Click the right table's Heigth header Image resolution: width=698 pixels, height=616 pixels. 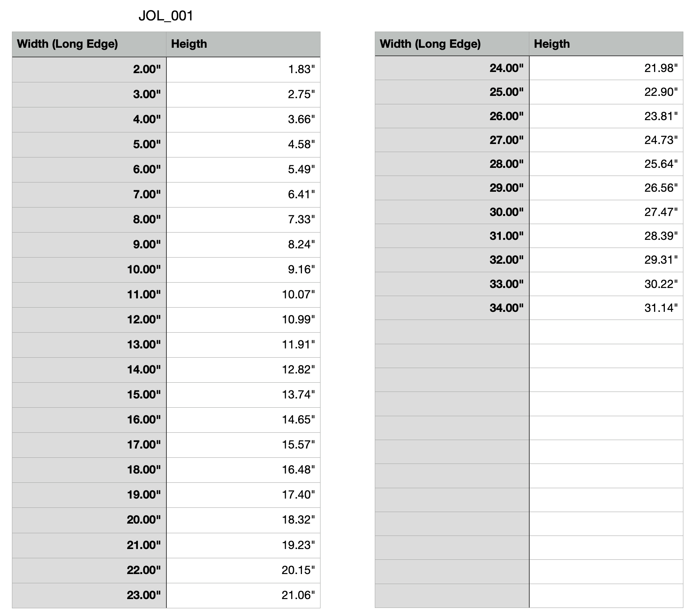coord(552,44)
